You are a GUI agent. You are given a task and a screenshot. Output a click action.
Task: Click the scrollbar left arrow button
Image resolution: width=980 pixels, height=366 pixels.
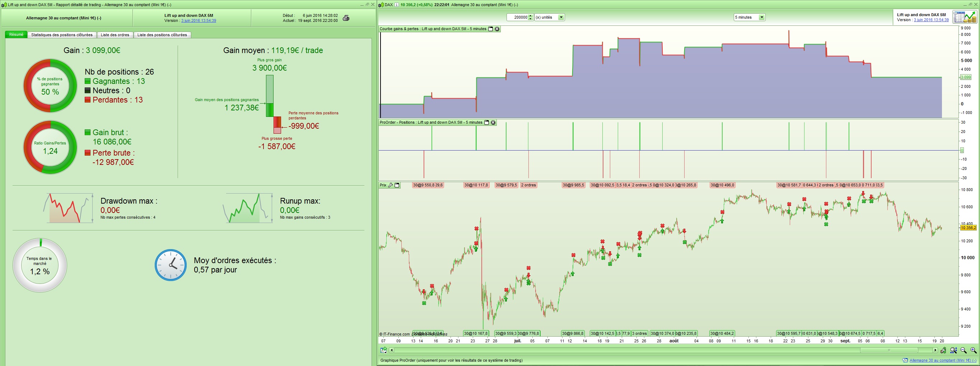[392, 350]
